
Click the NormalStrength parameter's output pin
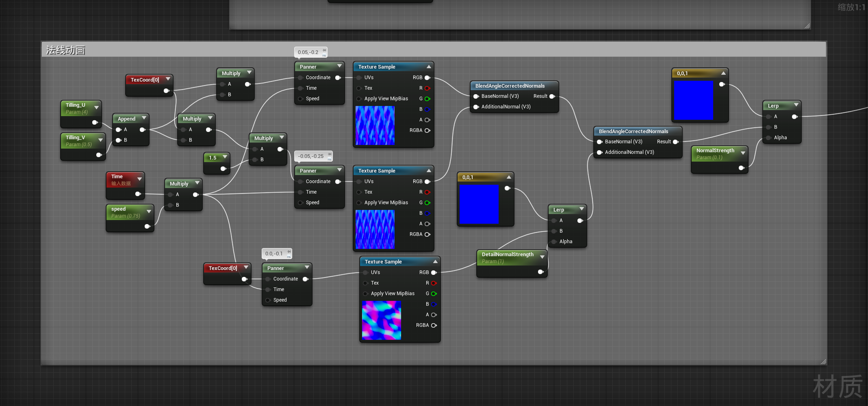coord(742,168)
